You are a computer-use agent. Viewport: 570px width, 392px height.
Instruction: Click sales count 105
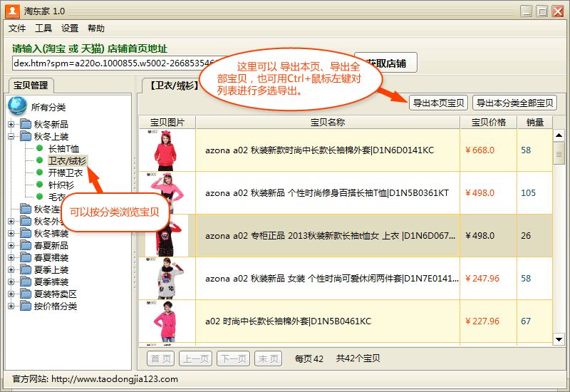[x=528, y=193]
